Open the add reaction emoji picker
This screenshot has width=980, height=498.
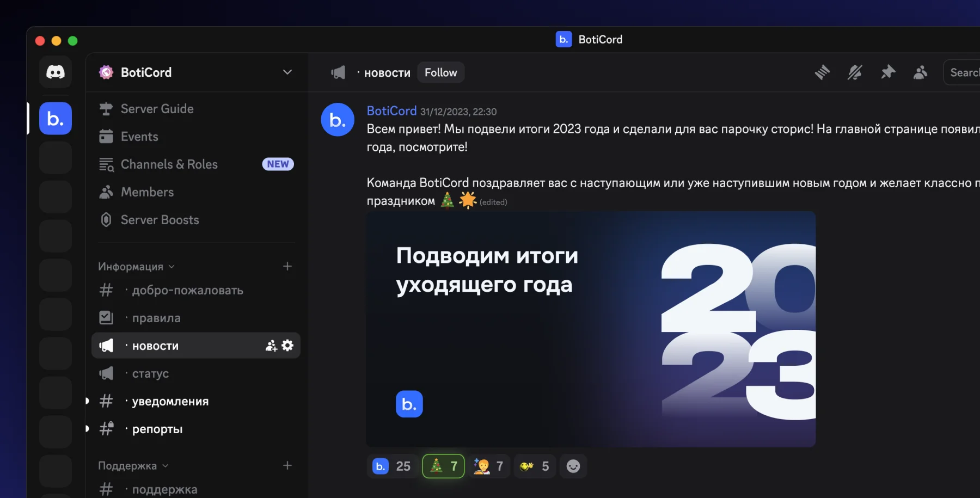(x=573, y=466)
